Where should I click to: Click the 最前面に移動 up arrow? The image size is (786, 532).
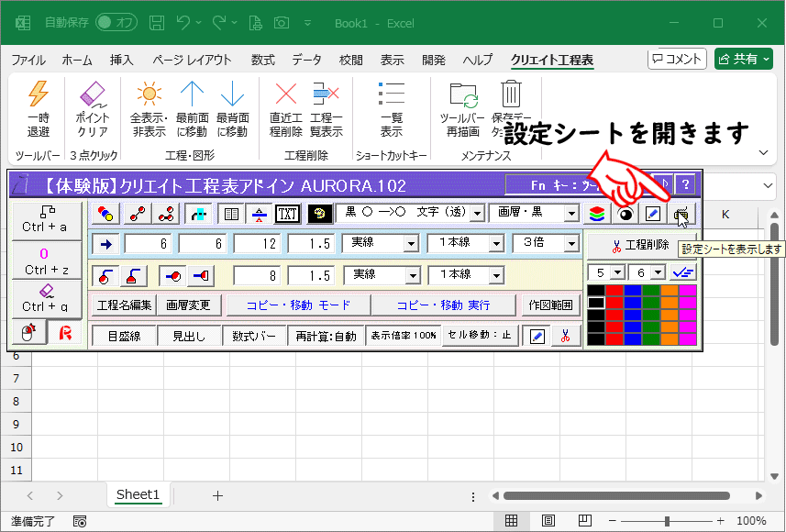pyautogui.click(x=192, y=94)
